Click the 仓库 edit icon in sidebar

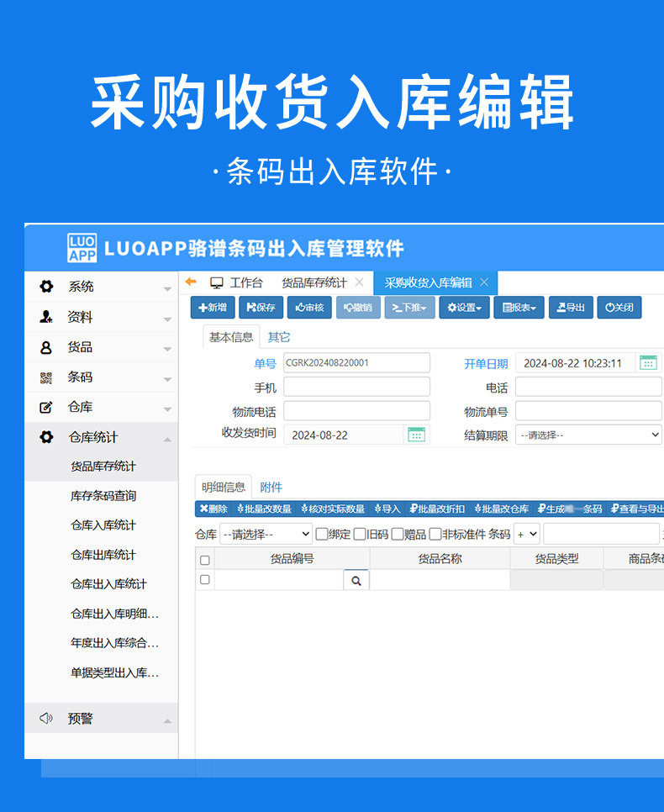(x=46, y=407)
